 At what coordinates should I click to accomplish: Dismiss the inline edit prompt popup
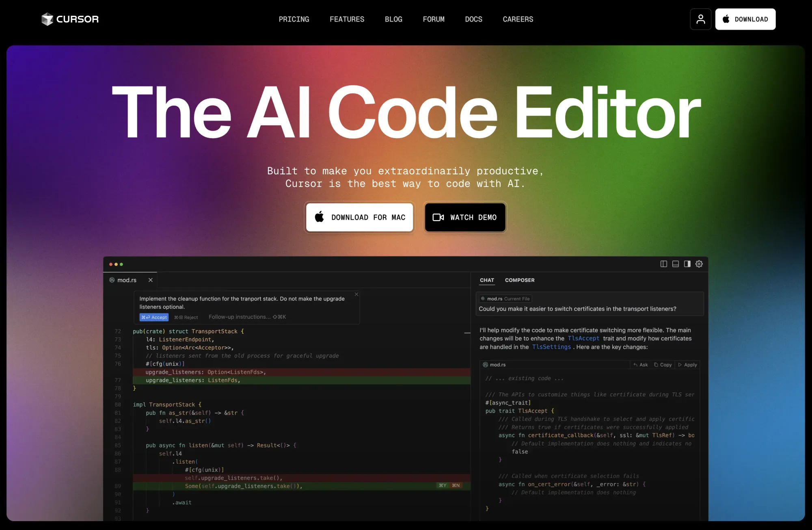pos(356,294)
